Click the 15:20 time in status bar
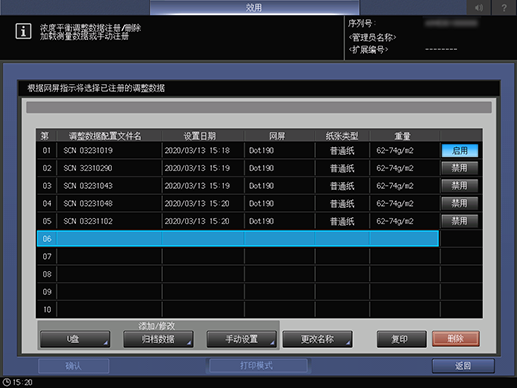The width and height of the screenshot is (517, 388). pyautogui.click(x=22, y=382)
